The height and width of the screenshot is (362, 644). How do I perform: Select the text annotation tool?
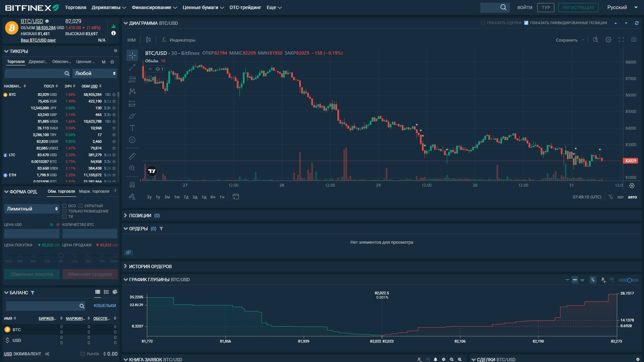point(132,128)
